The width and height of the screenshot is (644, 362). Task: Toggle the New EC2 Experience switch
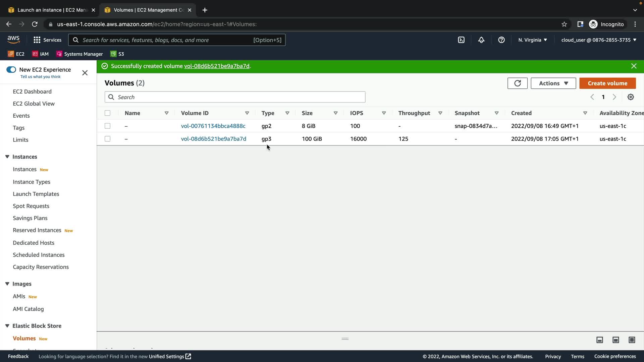coord(11,70)
